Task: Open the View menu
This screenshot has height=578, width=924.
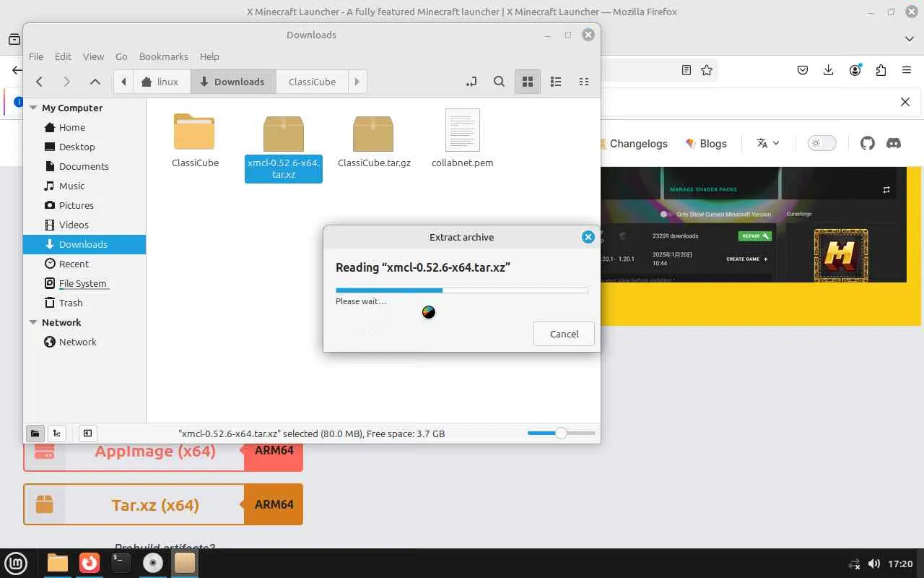Action: 93,56
